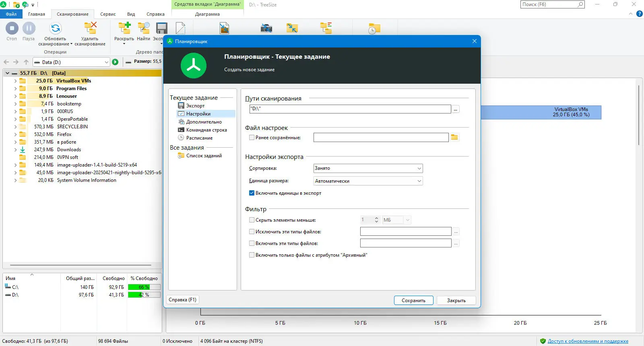Click the Найти (Find) ribbon icon
Image resolution: width=644 pixels, height=346 pixels.
[144, 28]
